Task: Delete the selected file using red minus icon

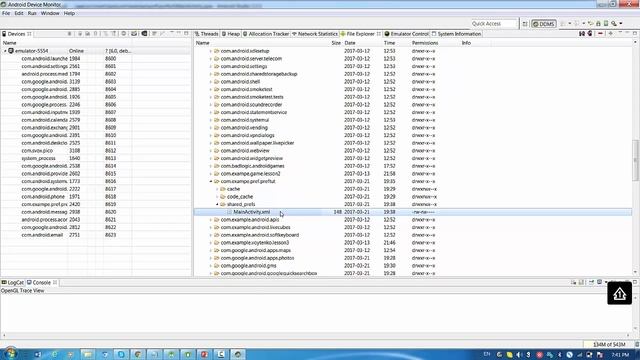Action: pos(600,34)
